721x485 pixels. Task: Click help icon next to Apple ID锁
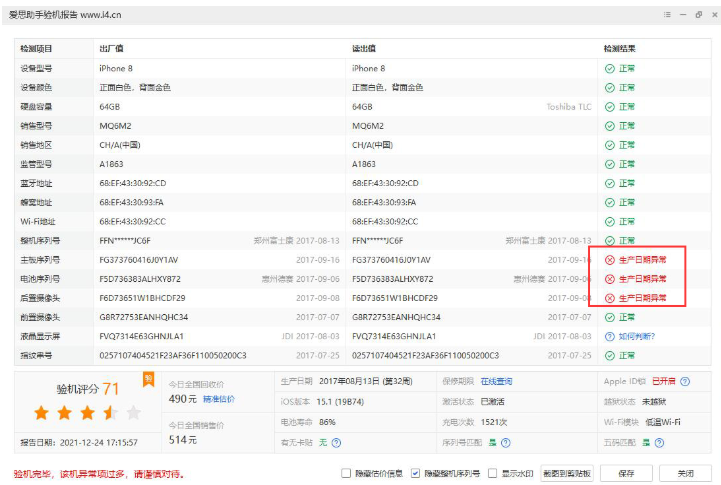(x=685, y=382)
